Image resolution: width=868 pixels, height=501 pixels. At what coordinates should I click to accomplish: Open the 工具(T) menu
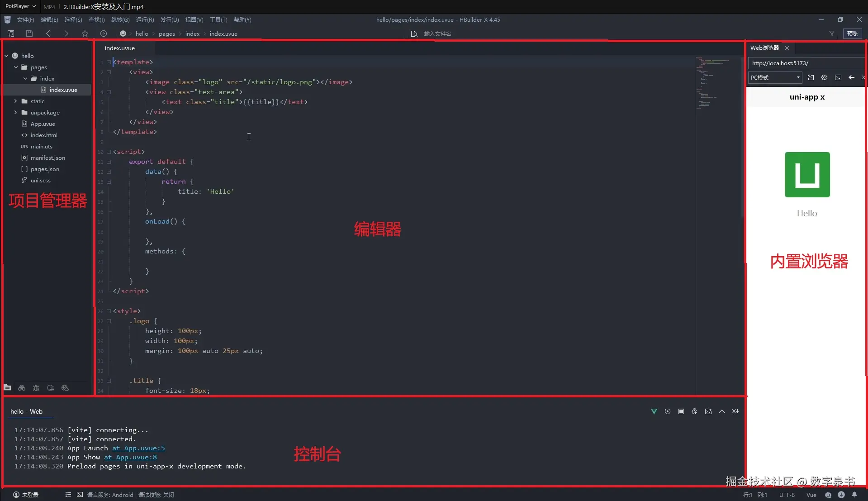click(218, 19)
